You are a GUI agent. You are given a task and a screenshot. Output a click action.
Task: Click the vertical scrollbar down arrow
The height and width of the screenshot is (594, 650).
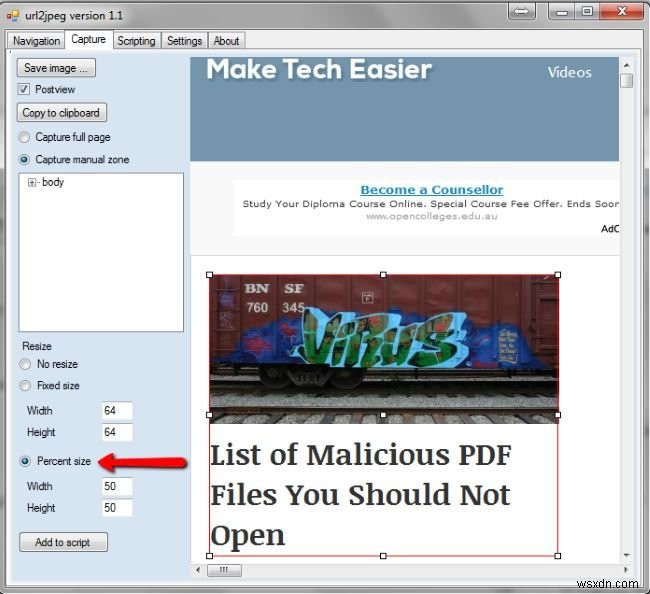(626, 555)
